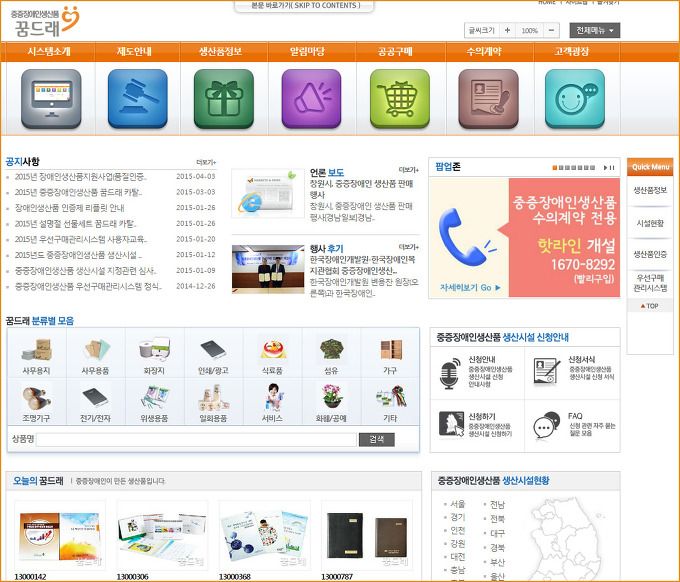
Task: Click the 검색 search button
Action: [376, 439]
